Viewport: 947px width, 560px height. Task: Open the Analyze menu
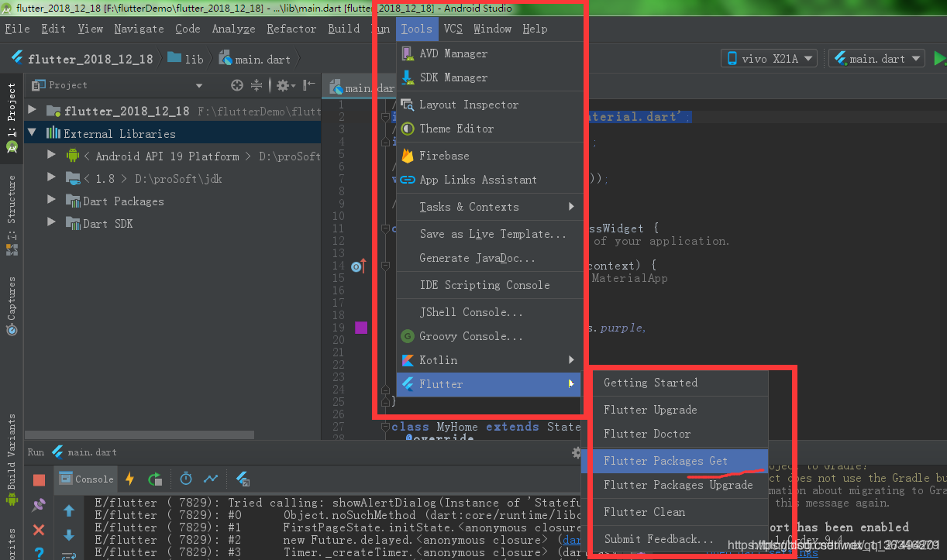[x=233, y=29]
